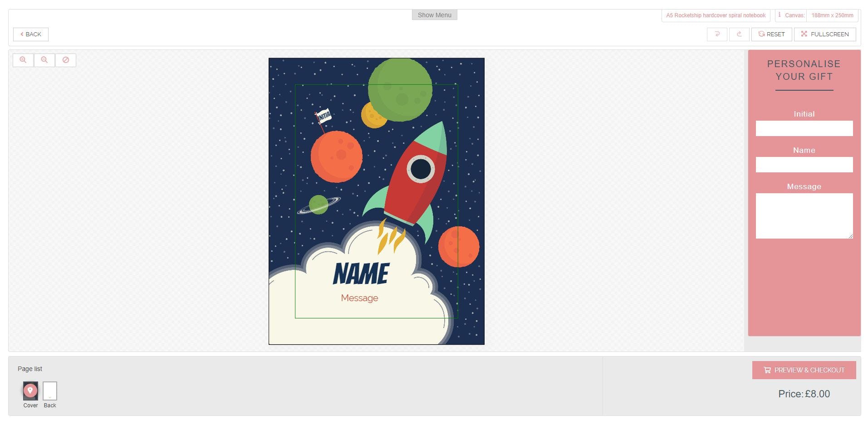Select the Cover page thumbnail
The image size is (868, 425).
click(30, 391)
